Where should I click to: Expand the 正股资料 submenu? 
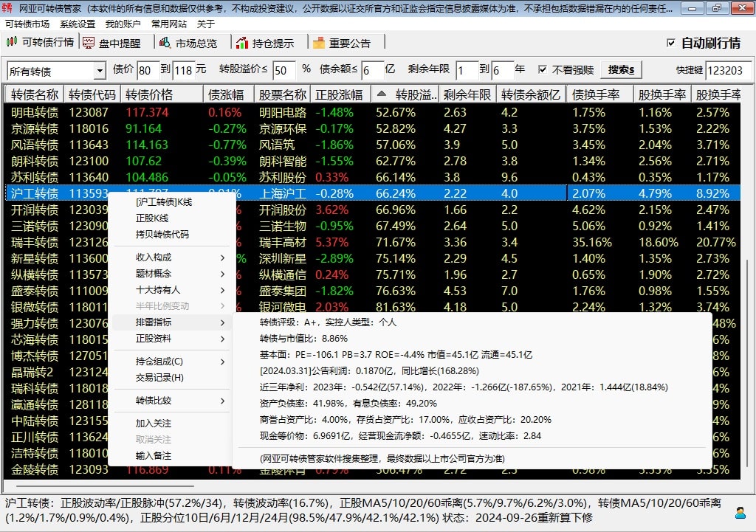[x=222, y=339]
